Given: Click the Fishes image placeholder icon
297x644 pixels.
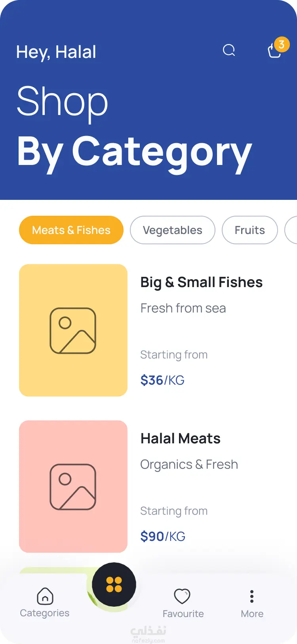Looking at the screenshot, I should pyautogui.click(x=73, y=331).
